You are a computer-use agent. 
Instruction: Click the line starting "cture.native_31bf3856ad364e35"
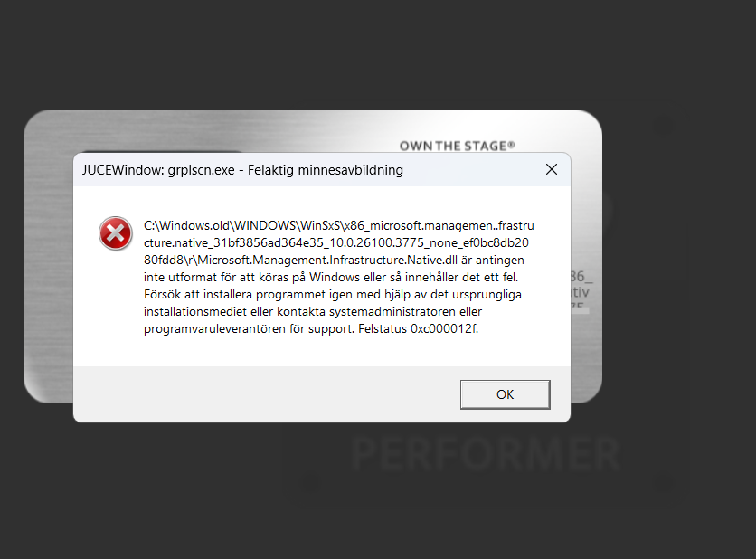(x=336, y=242)
